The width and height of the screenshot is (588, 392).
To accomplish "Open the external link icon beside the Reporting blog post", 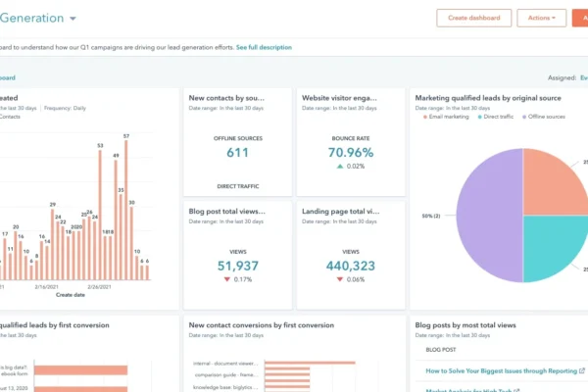I will pos(581,371).
